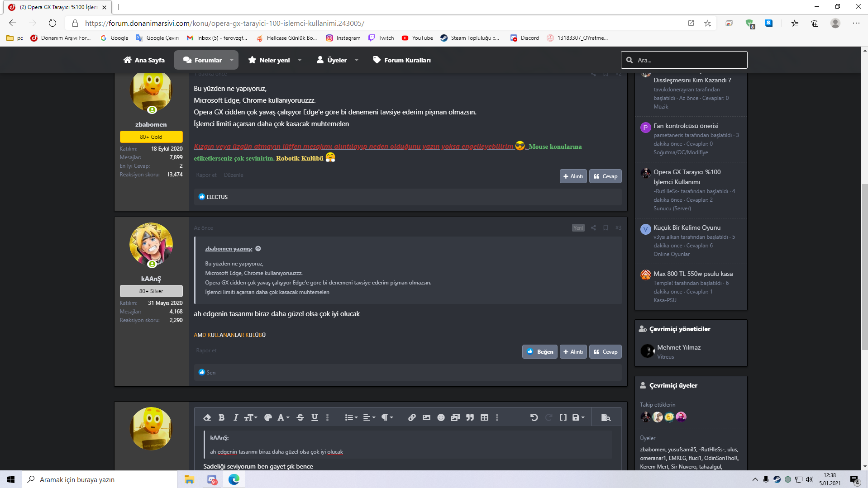The width and height of the screenshot is (868, 488).
Task: Open 'Fan kontrolcüsü önerisi' thread
Action: [686, 126]
